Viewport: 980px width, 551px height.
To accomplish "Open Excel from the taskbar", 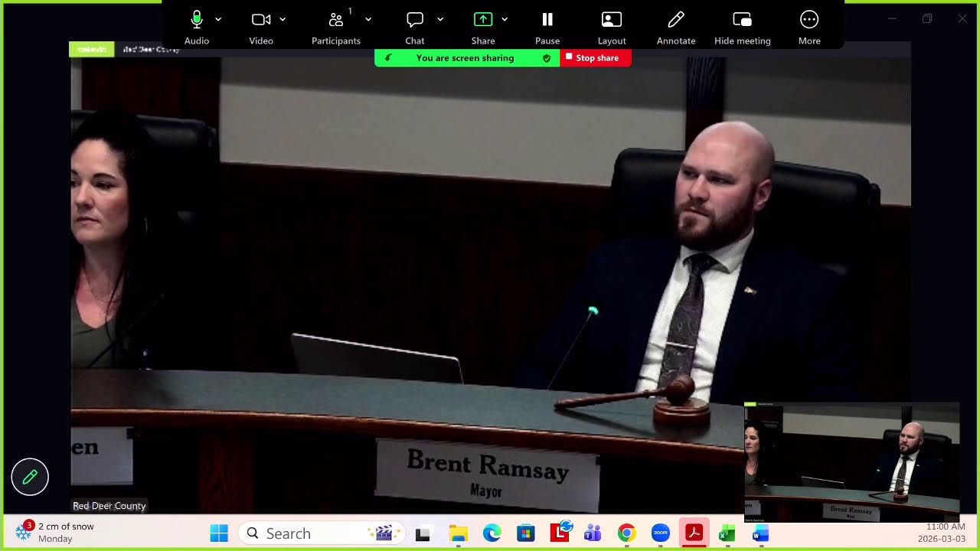I will tap(727, 533).
